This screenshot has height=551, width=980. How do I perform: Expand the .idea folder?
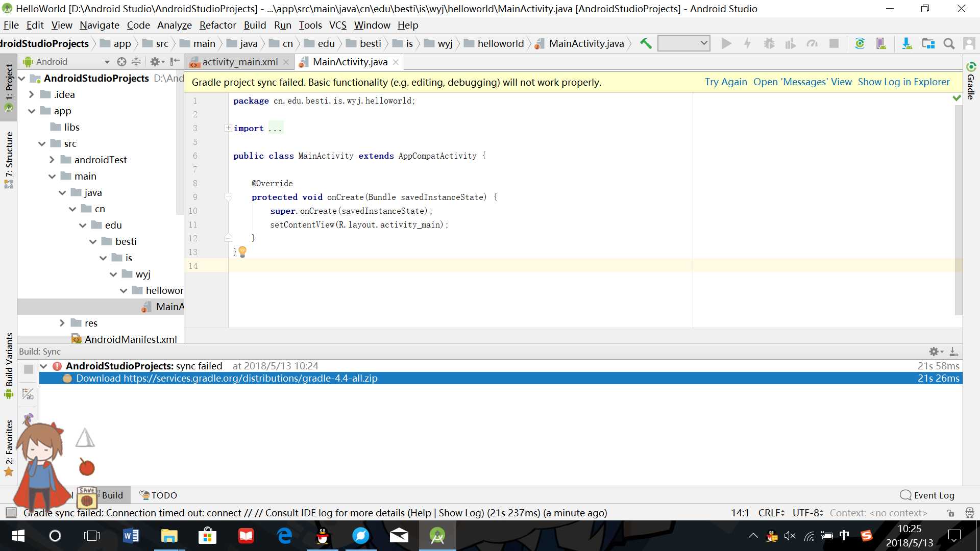(32, 94)
